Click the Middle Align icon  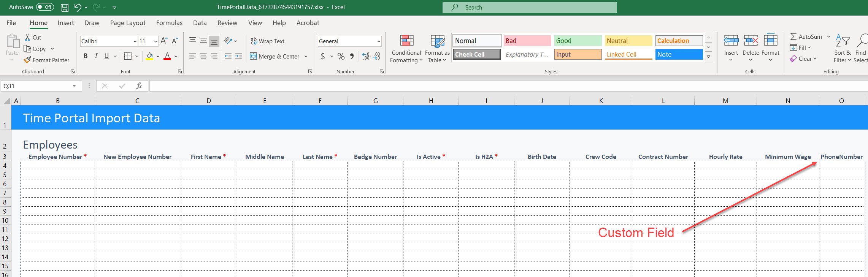click(203, 41)
